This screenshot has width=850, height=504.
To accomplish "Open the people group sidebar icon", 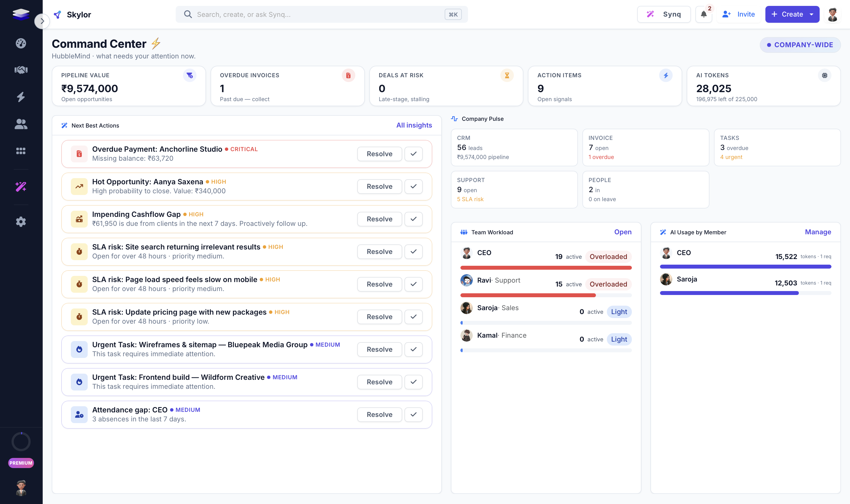I will coord(21,124).
